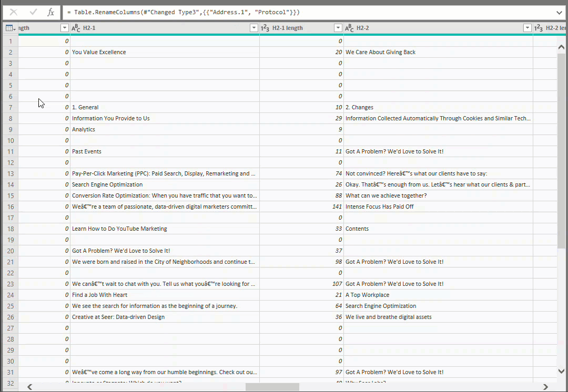Confirm the formula with the checkmark icon
This screenshot has height=392, width=568.
pyautogui.click(x=33, y=12)
